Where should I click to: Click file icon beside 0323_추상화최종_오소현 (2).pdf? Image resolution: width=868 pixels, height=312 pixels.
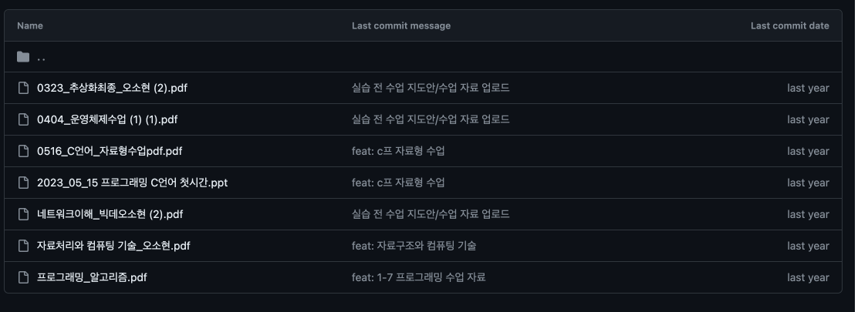click(x=23, y=88)
